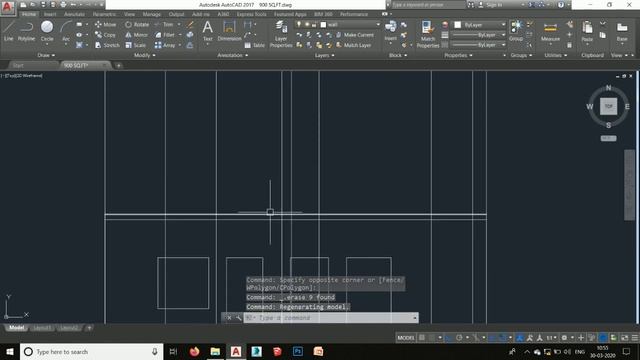Open the AutoCAD application menu button

(7, 8)
